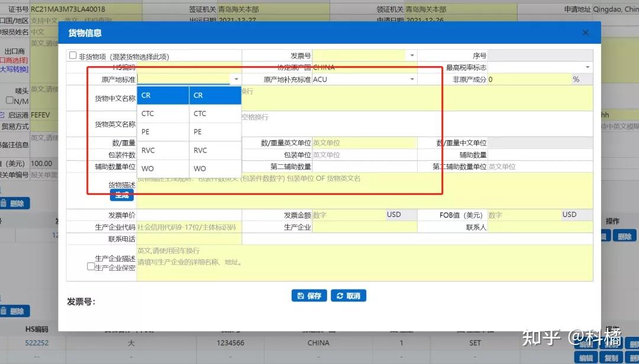Viewport: 639px width, 364px height.
Task: Click the 生成 button below 货物描述
Action: click(122, 194)
